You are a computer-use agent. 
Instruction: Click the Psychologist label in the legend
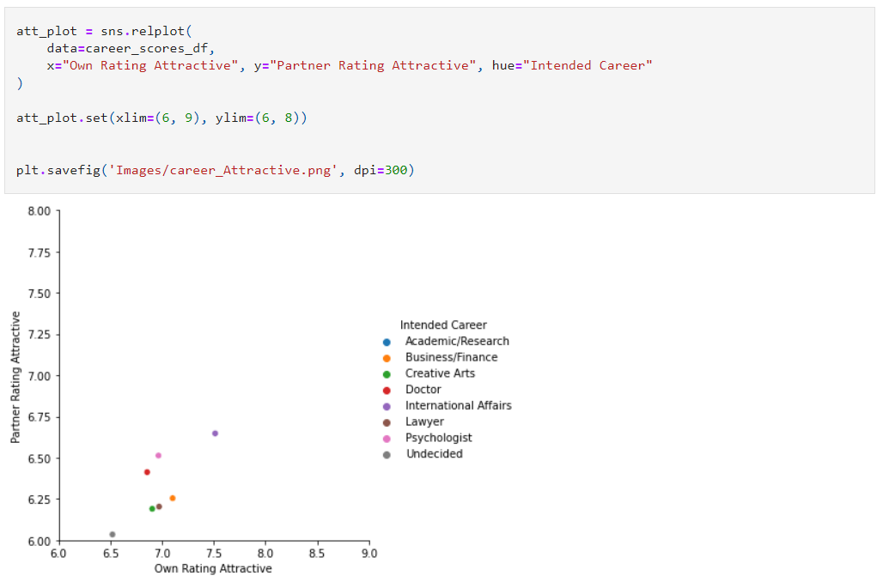click(441, 438)
